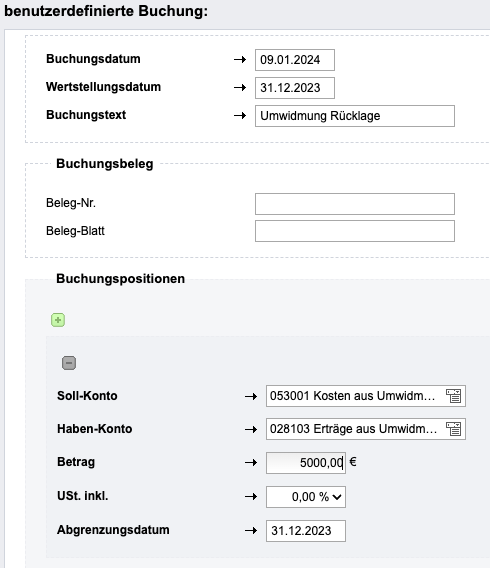Edit the Buchungsdatum field 09.01.2024
The image size is (490, 568).
[295, 60]
